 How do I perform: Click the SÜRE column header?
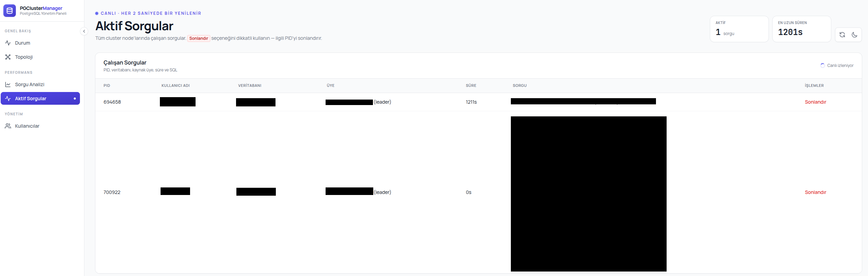pyautogui.click(x=471, y=85)
